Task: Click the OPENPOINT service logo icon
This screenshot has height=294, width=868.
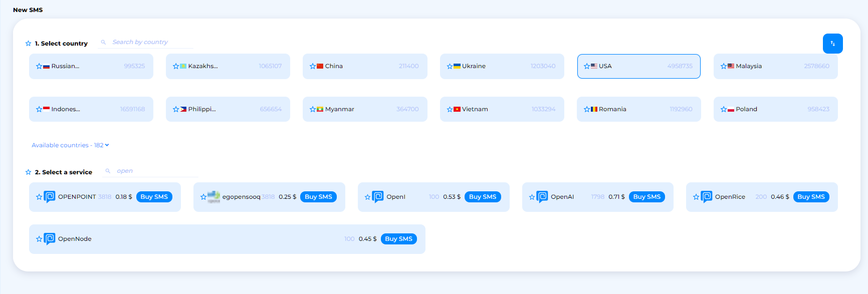Action: coord(50,197)
